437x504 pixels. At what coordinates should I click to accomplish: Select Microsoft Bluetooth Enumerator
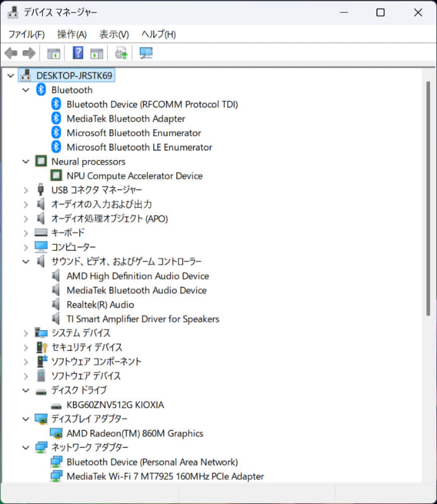[134, 133]
